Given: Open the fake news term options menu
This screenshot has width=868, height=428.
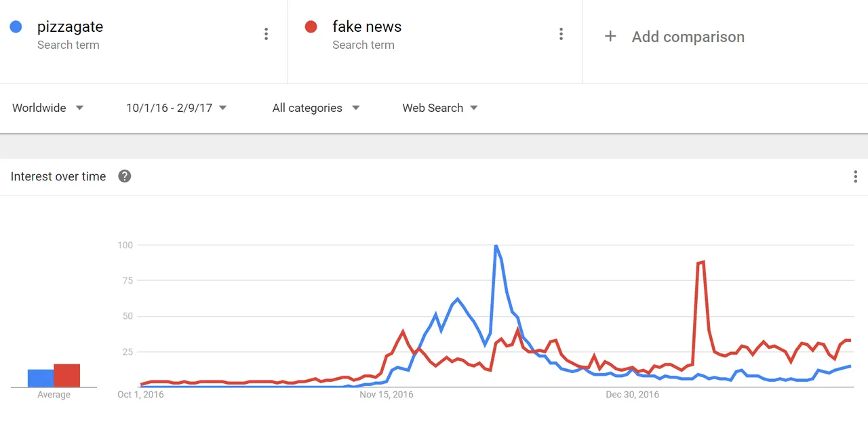Looking at the screenshot, I should pyautogui.click(x=561, y=34).
